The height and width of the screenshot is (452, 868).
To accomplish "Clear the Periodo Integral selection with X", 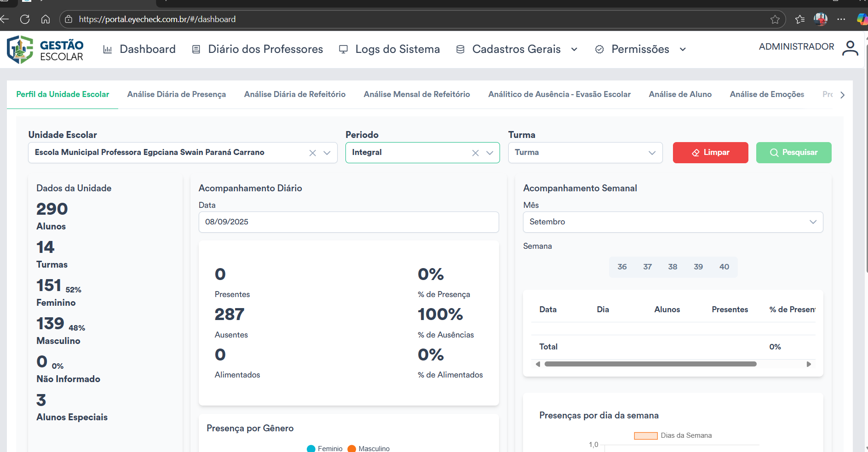I will tap(475, 153).
